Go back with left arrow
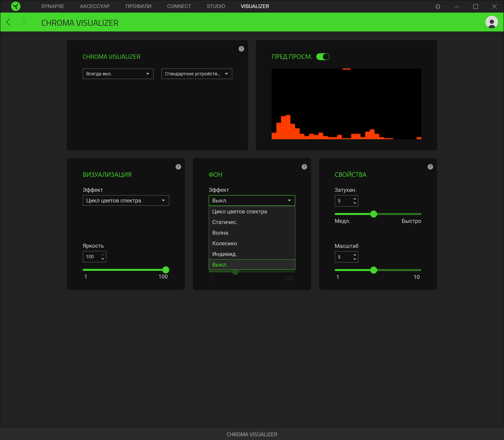This screenshot has height=440, width=504. tap(8, 22)
